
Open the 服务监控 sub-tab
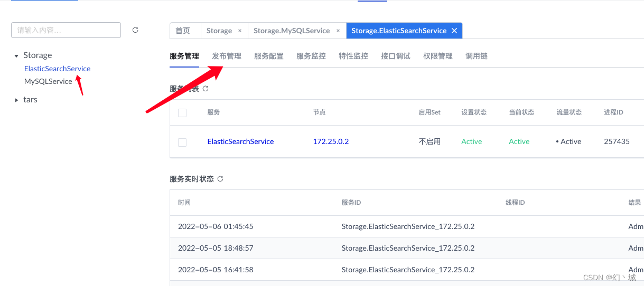(311, 56)
